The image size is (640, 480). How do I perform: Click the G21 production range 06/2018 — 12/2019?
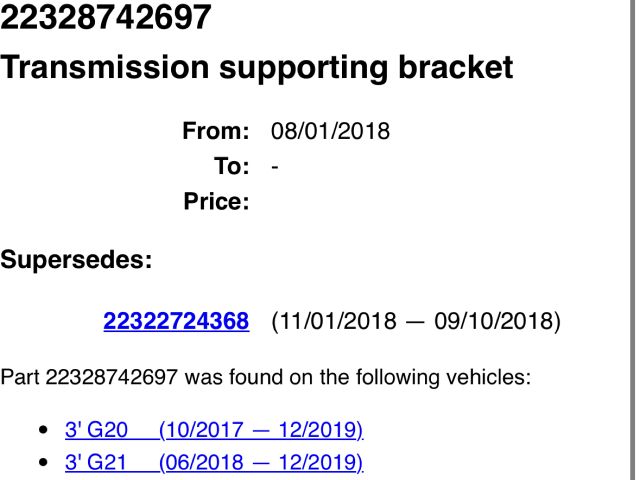pos(260,463)
